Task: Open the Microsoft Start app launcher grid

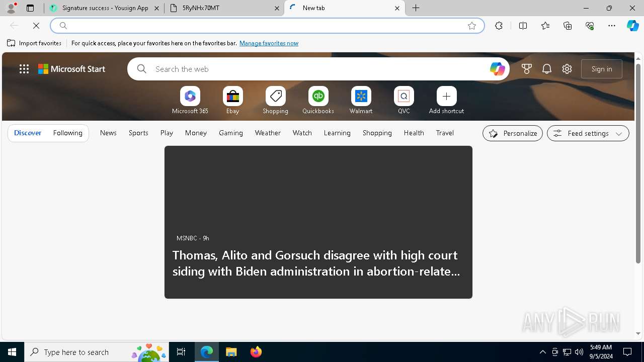Action: (x=24, y=69)
